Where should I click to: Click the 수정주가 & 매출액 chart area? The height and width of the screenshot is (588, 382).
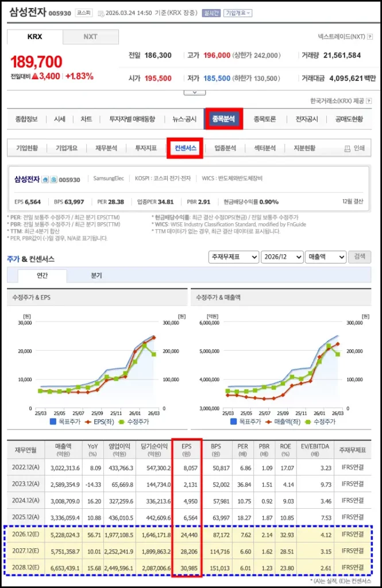[283, 365]
